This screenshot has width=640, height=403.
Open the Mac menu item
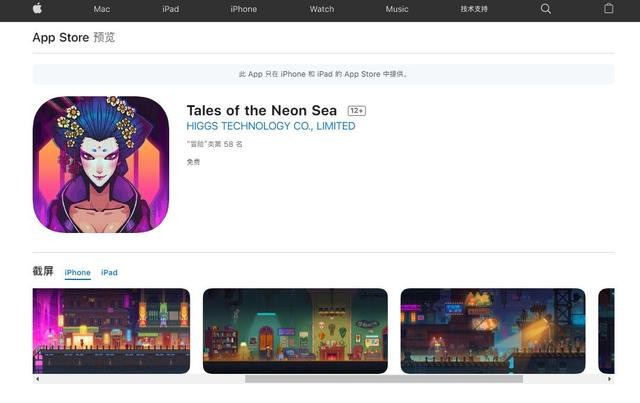point(102,9)
